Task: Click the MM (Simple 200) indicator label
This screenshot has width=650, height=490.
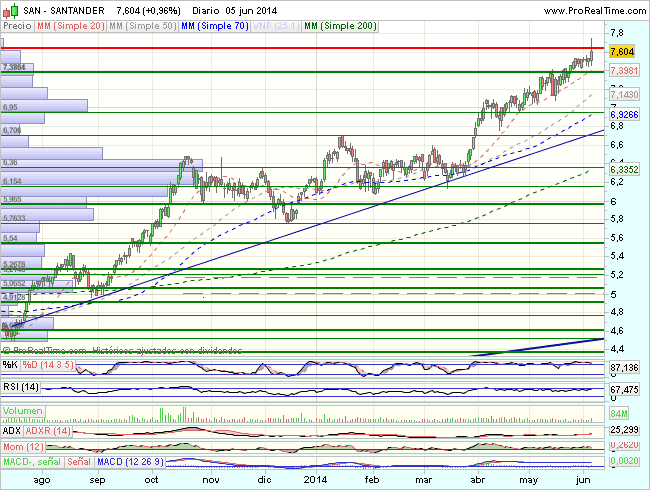Action: (x=340, y=26)
